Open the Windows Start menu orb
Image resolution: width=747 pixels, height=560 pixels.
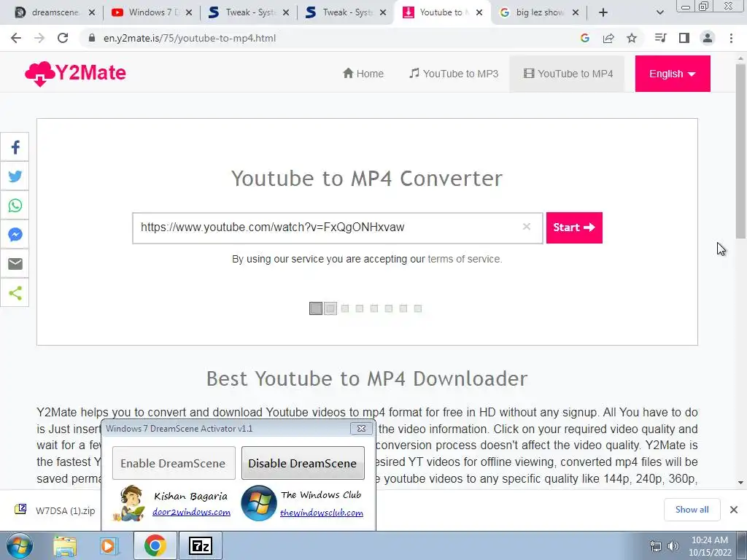[x=19, y=546]
